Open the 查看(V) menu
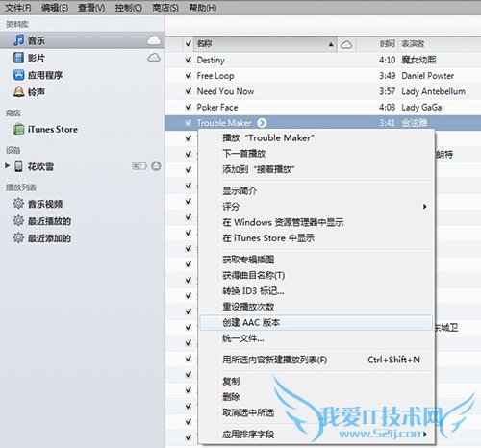 [x=91, y=8]
